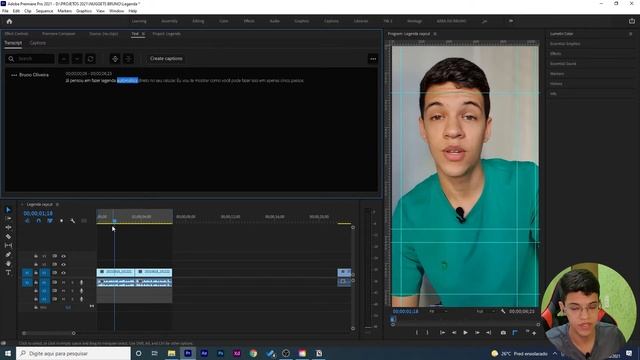Click the Quick Export icon
This screenshot has width=640, height=360.
pos(632,21)
